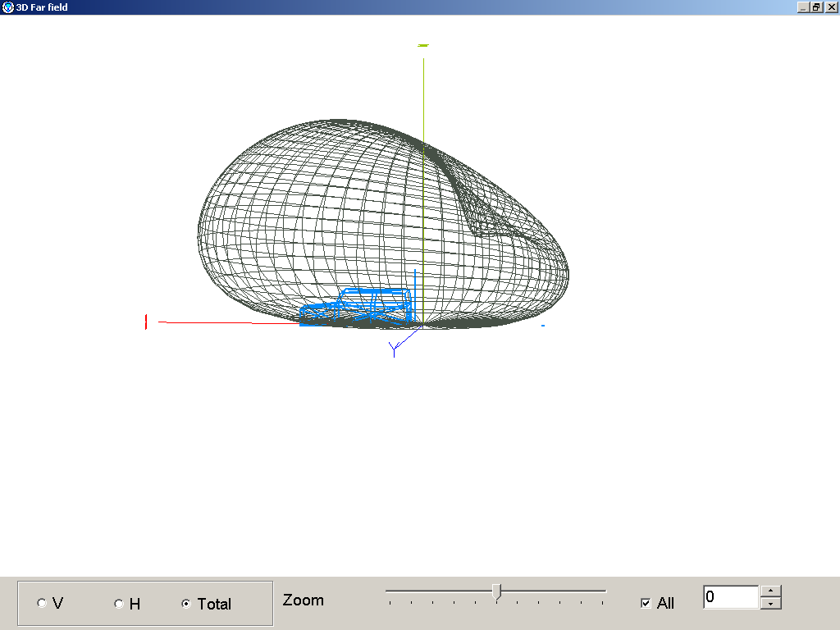Click the blue antenna wireframe model
The width and height of the screenshot is (840, 630).
click(358, 304)
